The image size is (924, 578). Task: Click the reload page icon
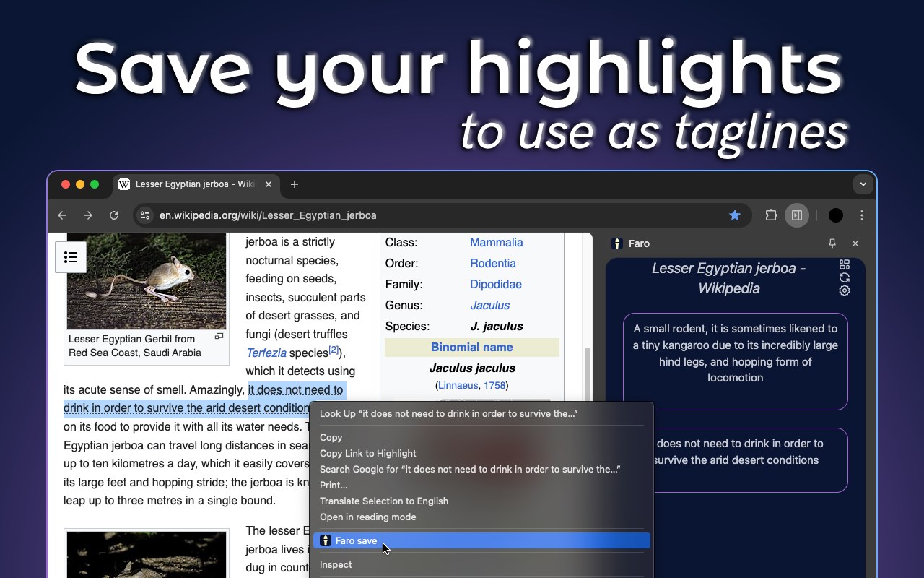click(114, 215)
